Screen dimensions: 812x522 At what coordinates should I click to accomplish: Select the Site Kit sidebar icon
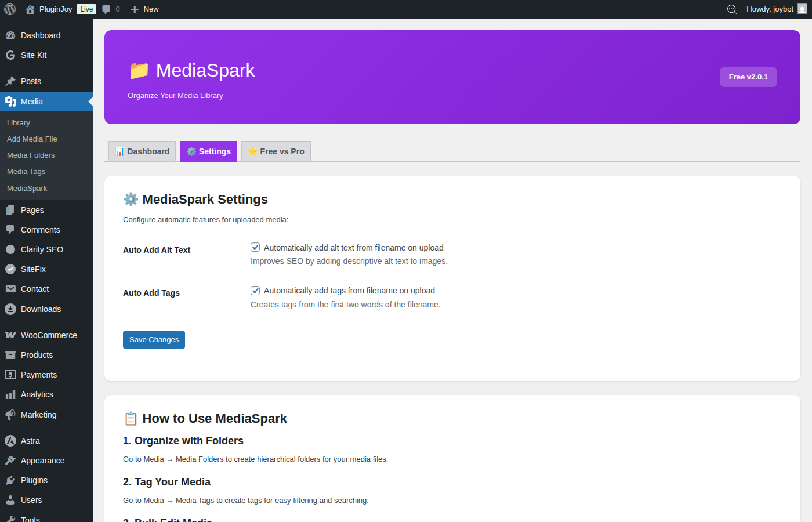click(10, 55)
